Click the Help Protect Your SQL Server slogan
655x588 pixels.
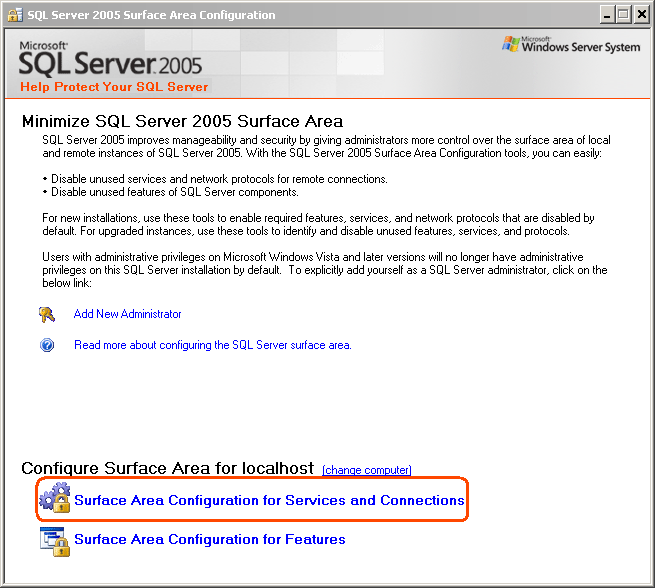point(114,87)
